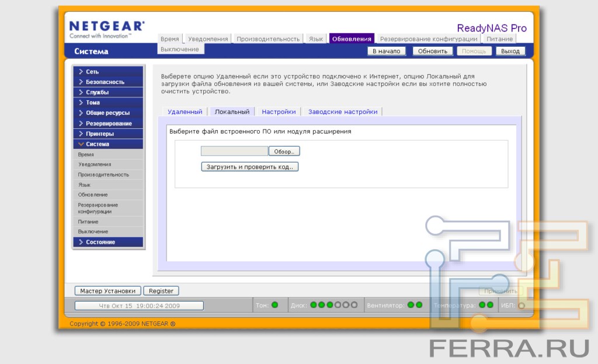Click the last empty Диск status LED
The width and height of the screenshot is (598, 364).
[x=354, y=305]
